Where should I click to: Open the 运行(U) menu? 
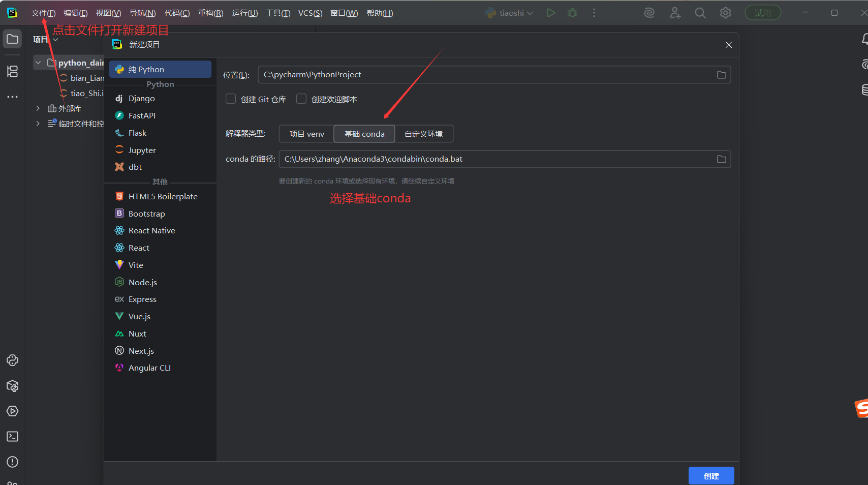245,13
